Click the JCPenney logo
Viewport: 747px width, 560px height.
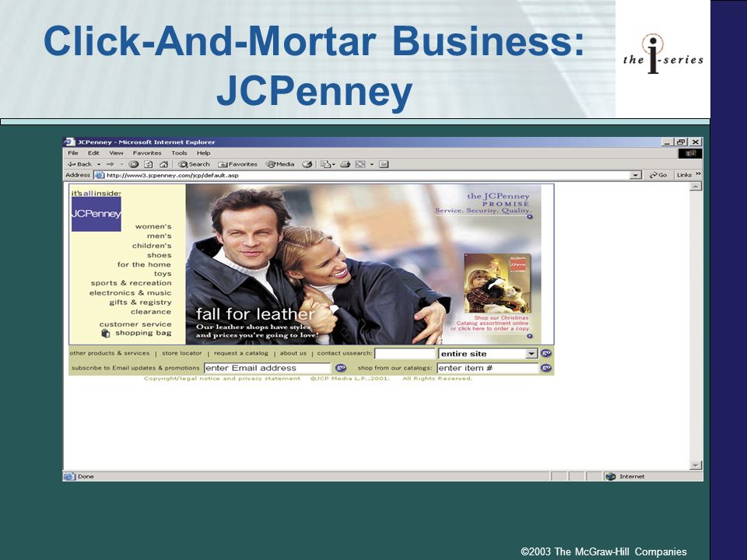[x=96, y=215]
